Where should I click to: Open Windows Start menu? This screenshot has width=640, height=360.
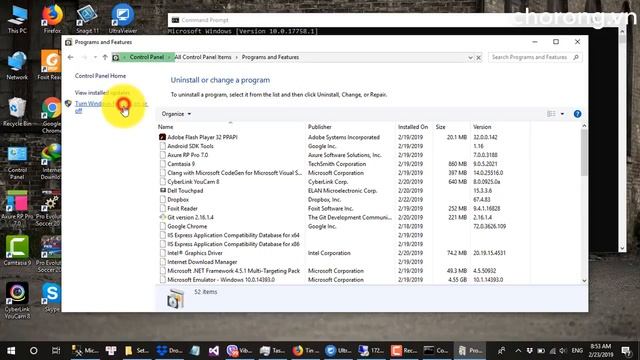tap(11, 350)
